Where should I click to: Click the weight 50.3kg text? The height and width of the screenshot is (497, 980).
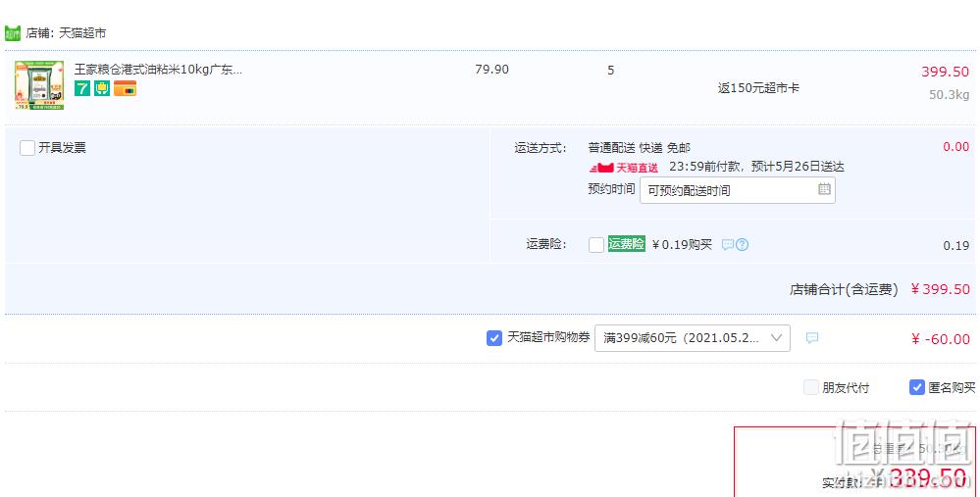pyautogui.click(x=949, y=95)
